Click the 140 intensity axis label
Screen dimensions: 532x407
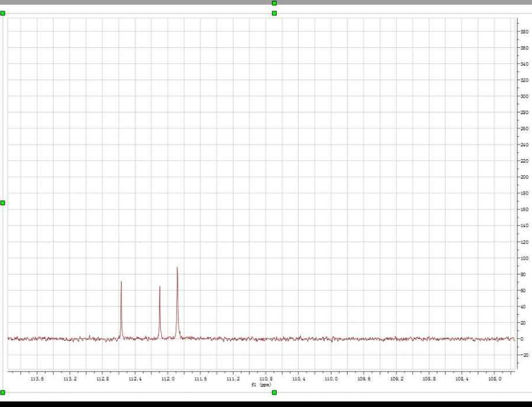click(524, 225)
